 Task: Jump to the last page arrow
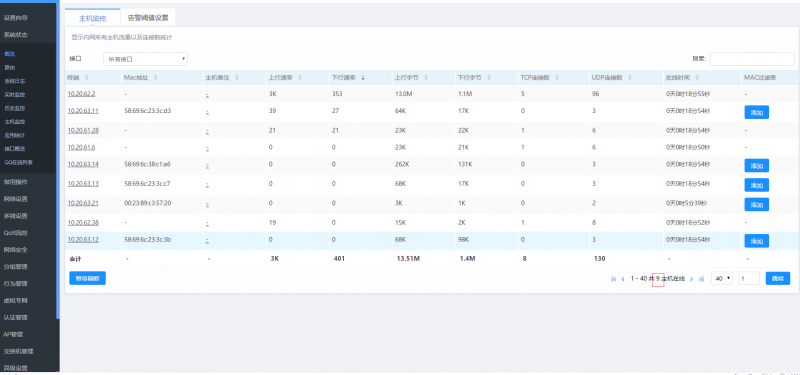701,279
